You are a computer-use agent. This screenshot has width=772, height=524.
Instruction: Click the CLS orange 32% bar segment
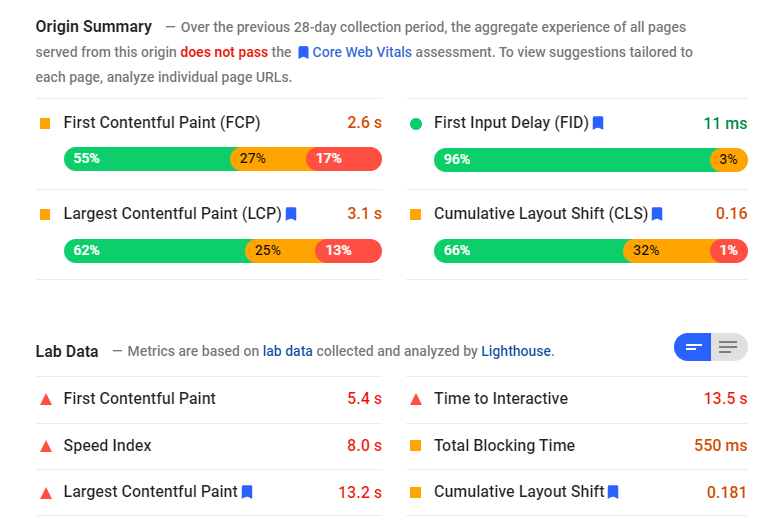click(x=666, y=250)
